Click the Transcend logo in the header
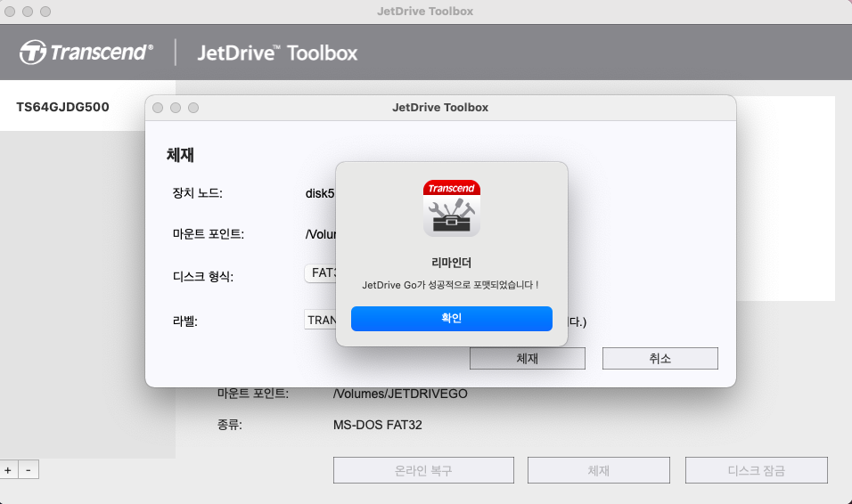Image resolution: width=852 pixels, height=504 pixels. 86,53
